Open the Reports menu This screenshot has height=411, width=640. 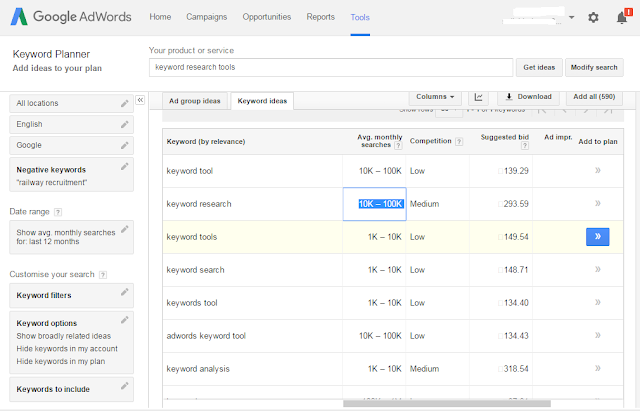tap(320, 17)
